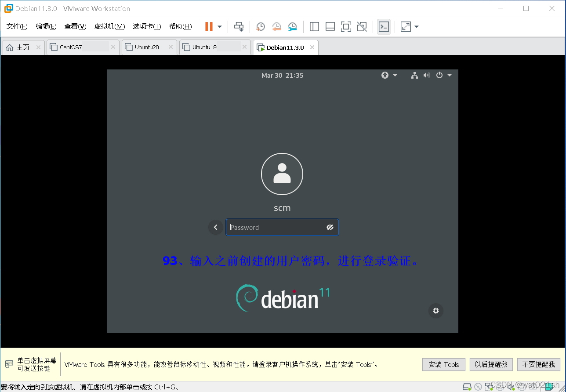Take a snapshot of this VM

[x=261, y=27]
